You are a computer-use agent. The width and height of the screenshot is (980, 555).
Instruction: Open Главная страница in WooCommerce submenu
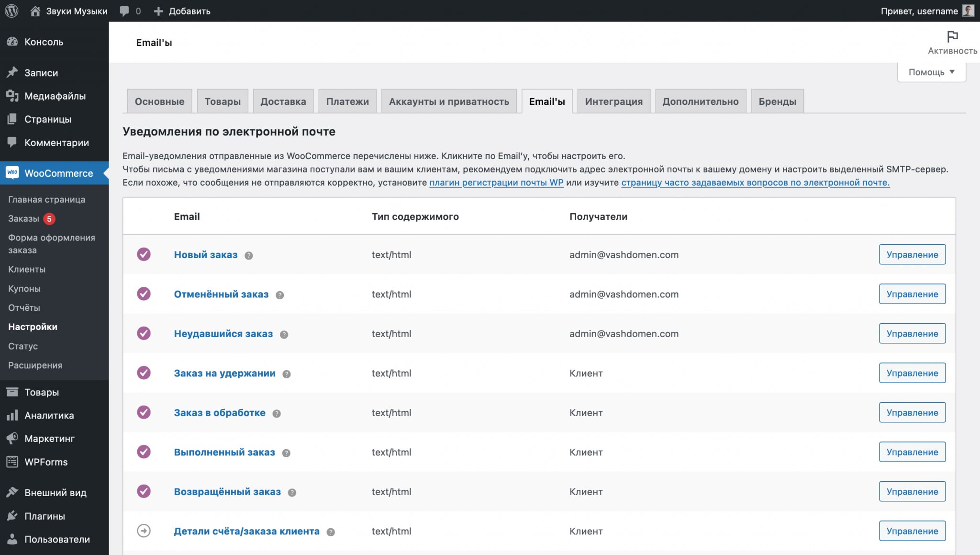tap(46, 199)
